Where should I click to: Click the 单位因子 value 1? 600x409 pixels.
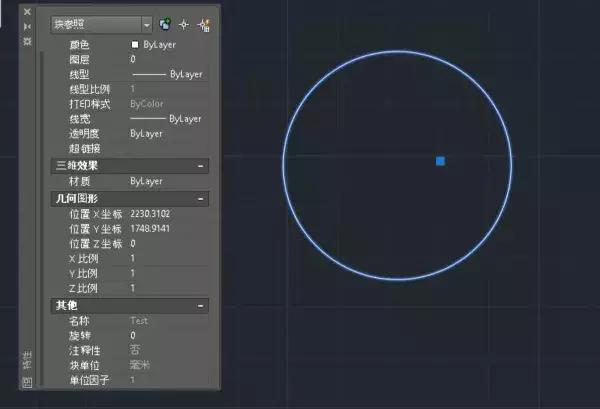(x=132, y=380)
